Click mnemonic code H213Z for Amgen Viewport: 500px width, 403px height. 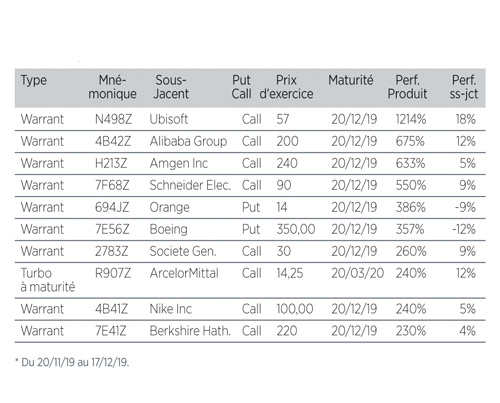(x=111, y=163)
